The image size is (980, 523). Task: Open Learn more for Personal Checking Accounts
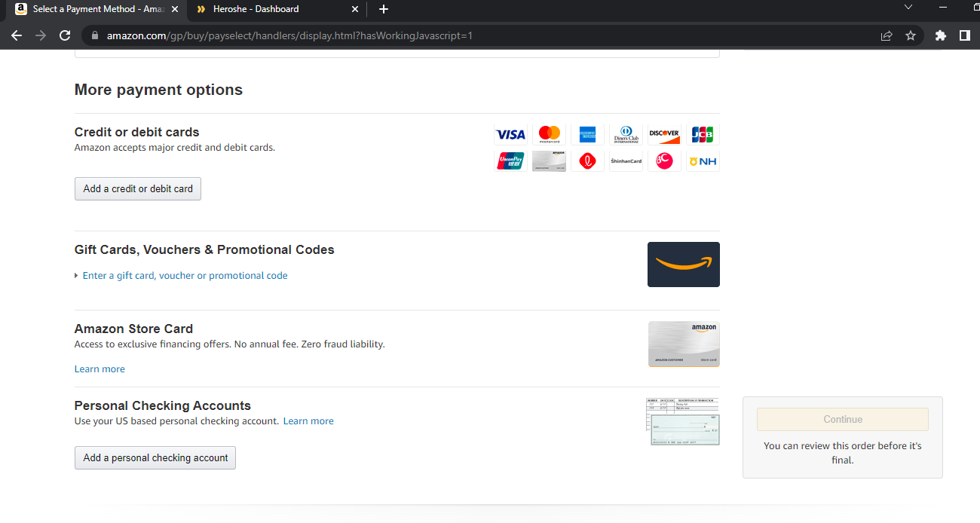tap(308, 421)
